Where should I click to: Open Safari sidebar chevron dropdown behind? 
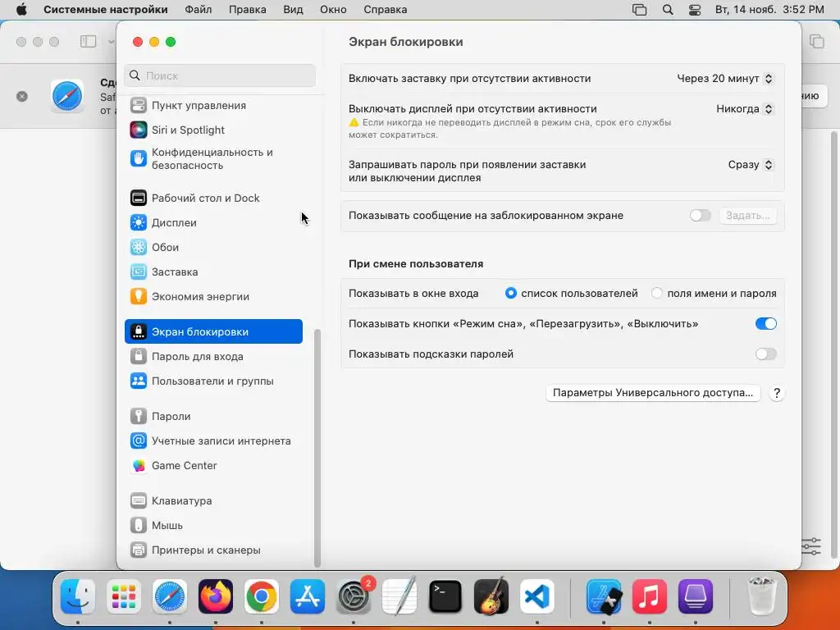point(111,42)
